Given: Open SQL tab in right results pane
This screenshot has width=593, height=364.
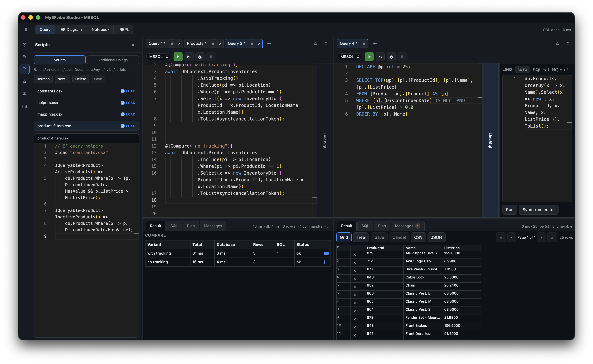Looking at the screenshot, I should (x=365, y=226).
